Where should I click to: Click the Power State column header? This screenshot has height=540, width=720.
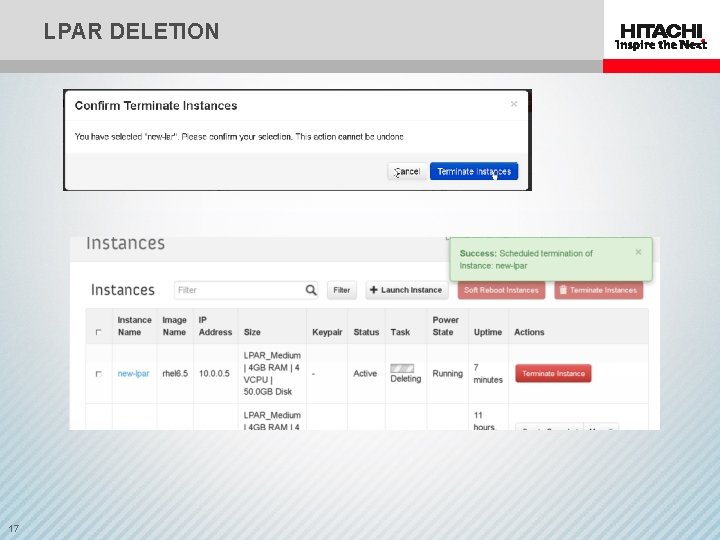pos(445,326)
